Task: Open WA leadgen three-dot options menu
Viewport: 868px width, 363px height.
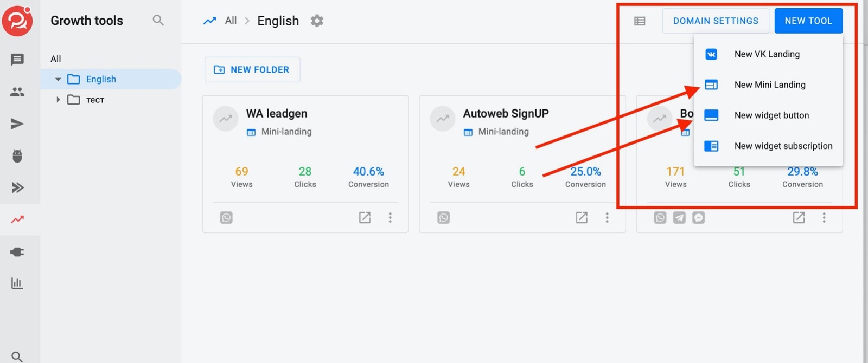Action: (x=390, y=218)
